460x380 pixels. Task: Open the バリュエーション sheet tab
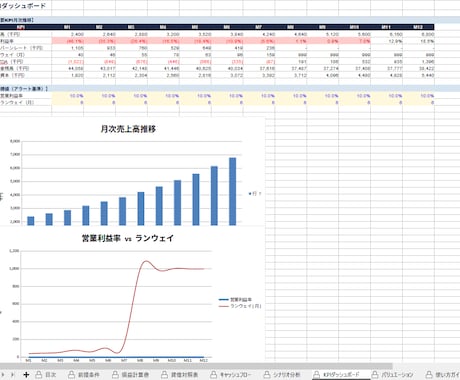392,375
